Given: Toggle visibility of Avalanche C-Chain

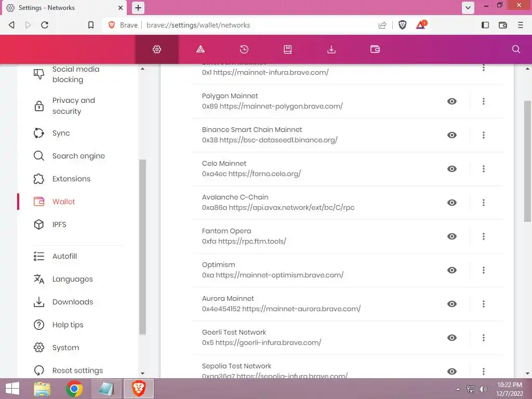Looking at the screenshot, I should 452,203.
